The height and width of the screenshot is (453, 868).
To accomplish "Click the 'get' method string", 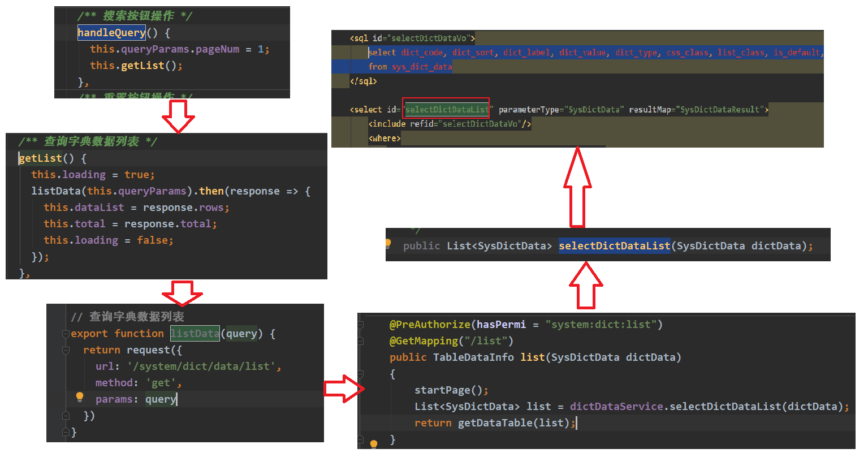I will tap(161, 383).
